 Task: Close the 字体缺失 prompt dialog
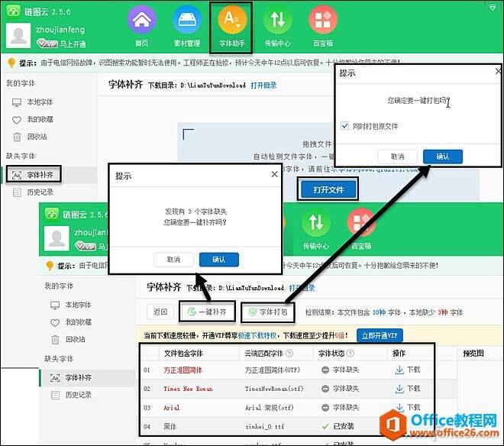274,174
